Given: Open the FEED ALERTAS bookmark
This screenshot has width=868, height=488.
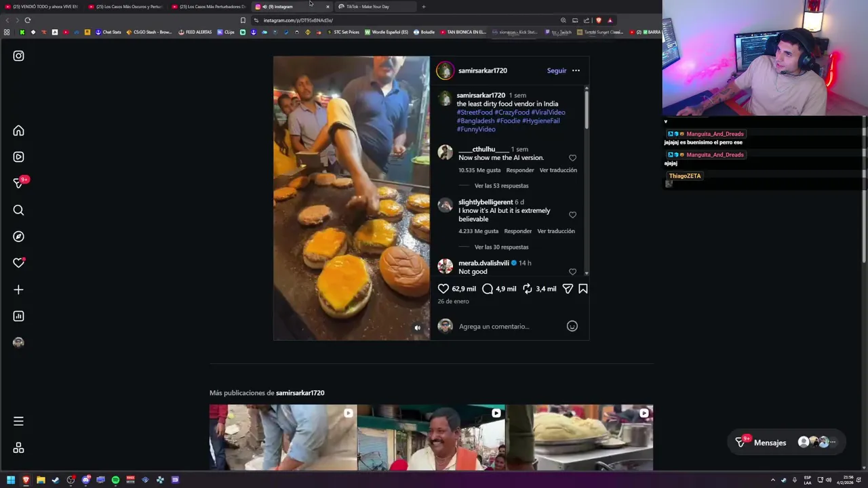Looking at the screenshot, I should (195, 32).
